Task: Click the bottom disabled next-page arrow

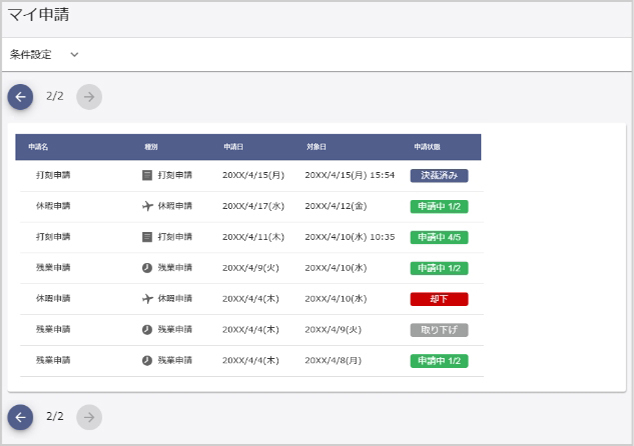Action: click(x=89, y=417)
